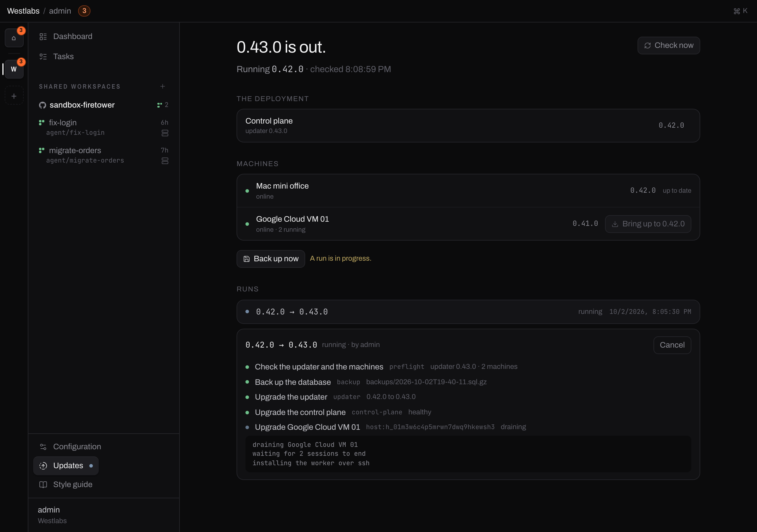The width and height of the screenshot is (757, 532).
Task: Select the W workspace tile
Action: 14,69
